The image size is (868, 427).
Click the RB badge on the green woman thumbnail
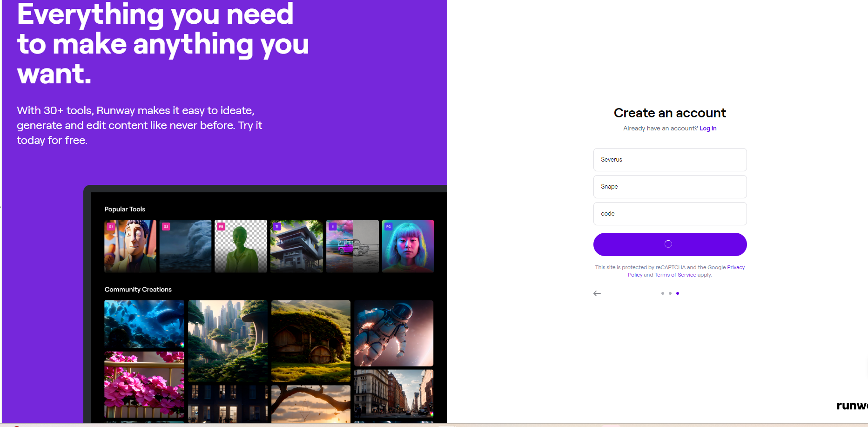tap(222, 227)
